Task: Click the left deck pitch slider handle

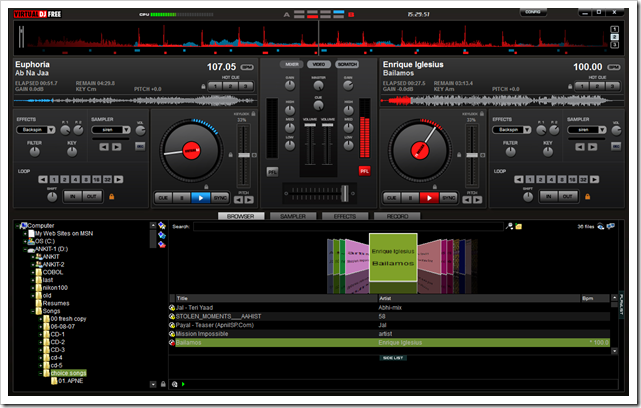Action: [x=244, y=155]
